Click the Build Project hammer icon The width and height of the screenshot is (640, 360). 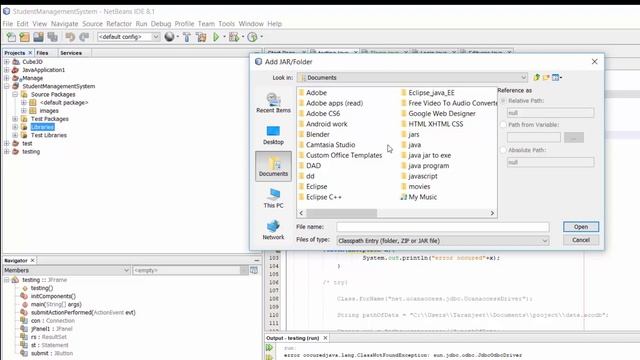(187, 37)
